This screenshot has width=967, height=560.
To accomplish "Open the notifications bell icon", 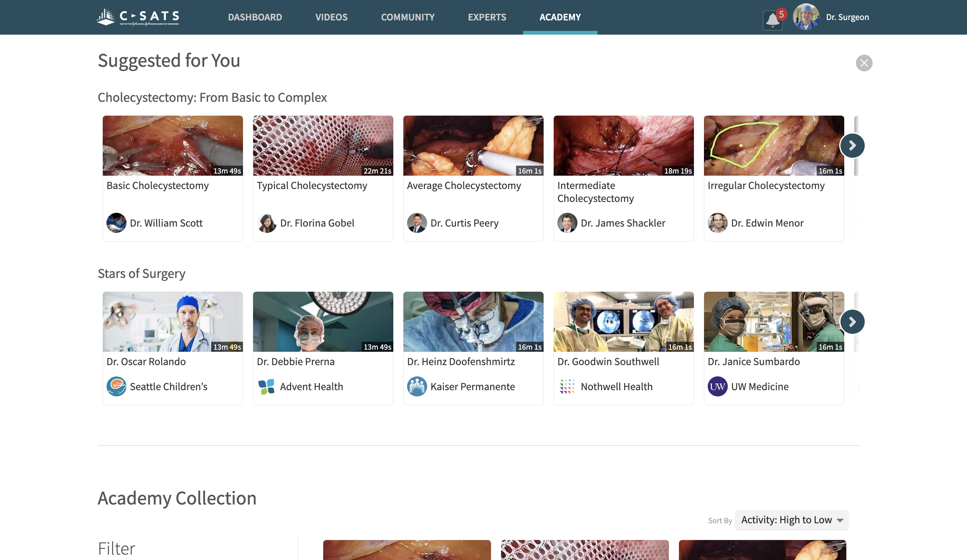I will coord(772,20).
